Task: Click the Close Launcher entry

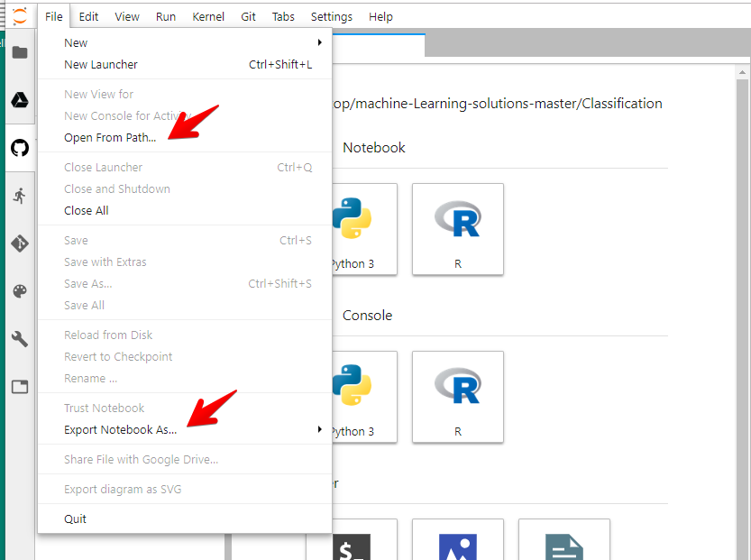Action: click(x=185, y=167)
